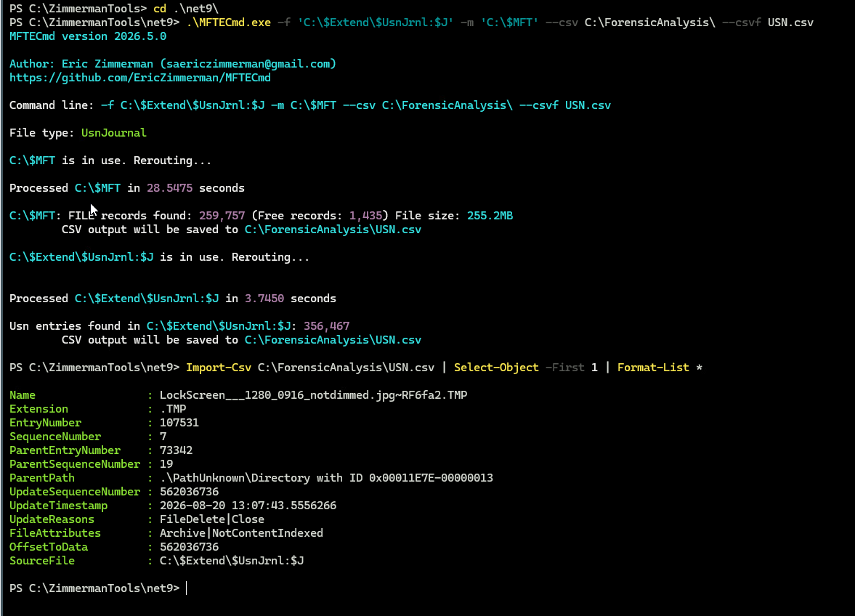The width and height of the screenshot is (855, 616).
Task: Click the UpdateReasons value 'FileDelete|Close'
Action: coord(212,519)
